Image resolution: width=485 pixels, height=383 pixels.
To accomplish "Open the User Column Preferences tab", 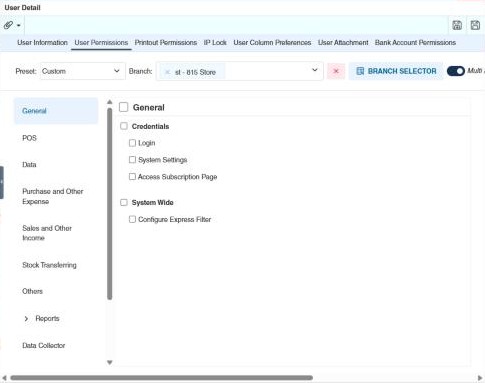I will (x=272, y=43).
